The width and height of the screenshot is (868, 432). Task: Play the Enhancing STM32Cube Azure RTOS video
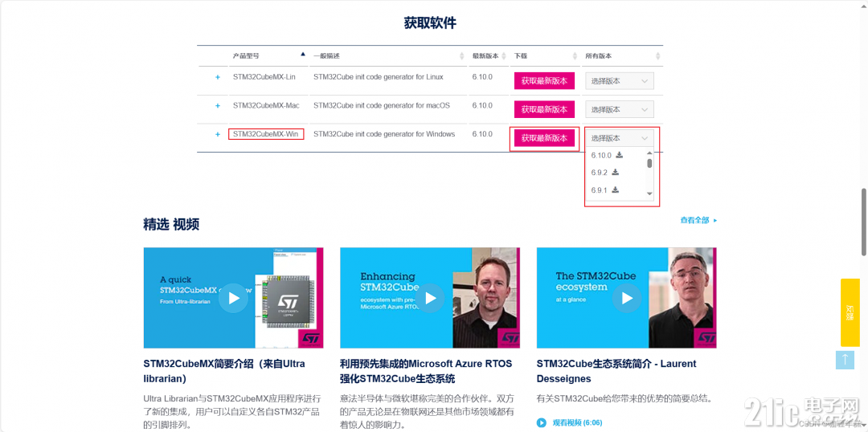tap(430, 298)
